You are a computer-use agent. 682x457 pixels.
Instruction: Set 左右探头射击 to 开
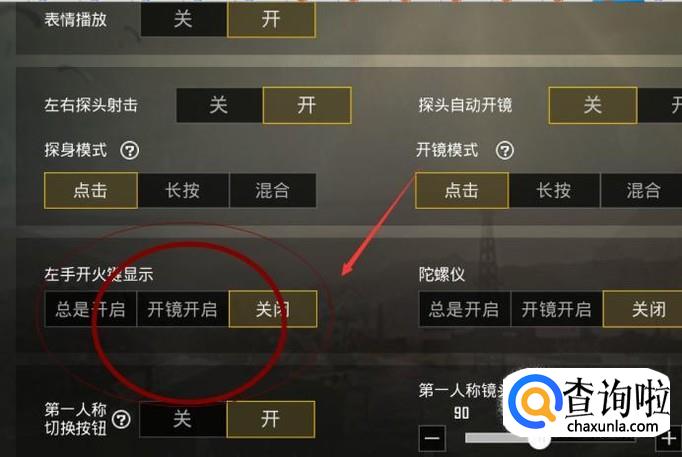tap(307, 105)
